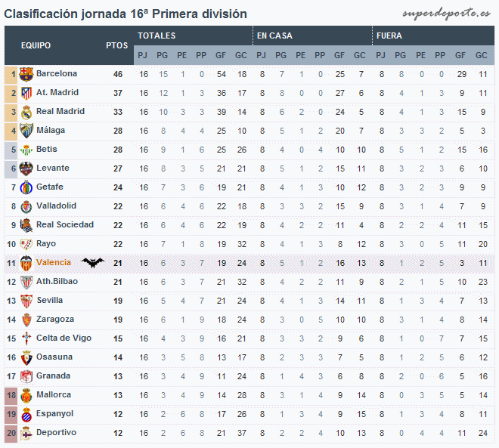Click the black bat icon beside Valencia
Viewport: 499px width, 448px height.
click(92, 262)
